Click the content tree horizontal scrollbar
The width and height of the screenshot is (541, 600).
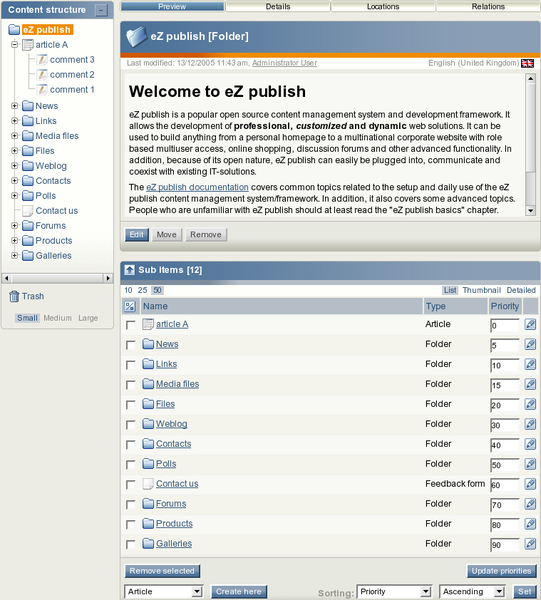(x=57, y=278)
